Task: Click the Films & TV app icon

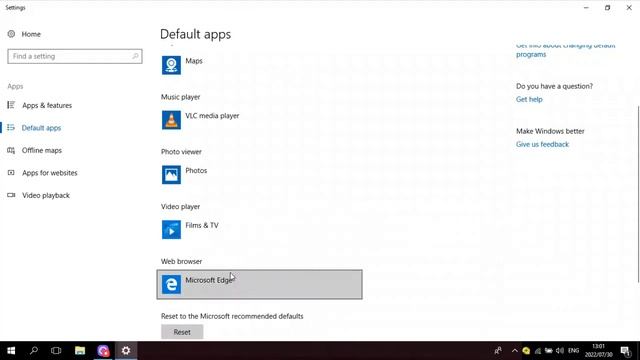Action: click(x=171, y=229)
